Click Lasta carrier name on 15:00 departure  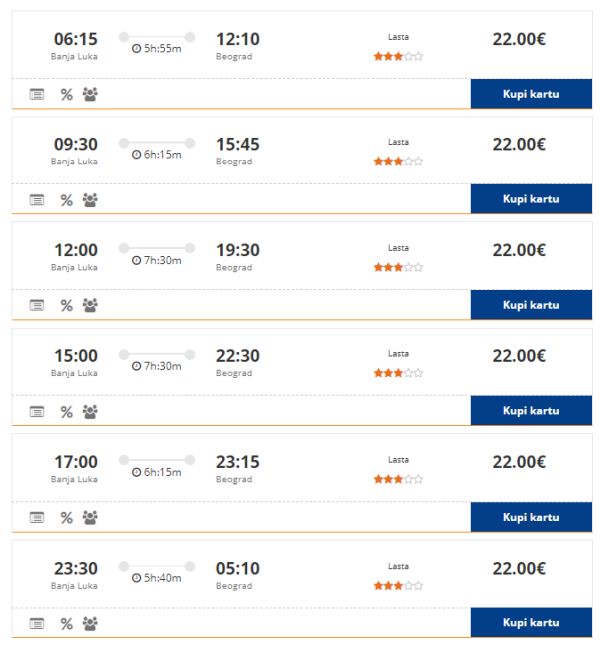point(398,353)
